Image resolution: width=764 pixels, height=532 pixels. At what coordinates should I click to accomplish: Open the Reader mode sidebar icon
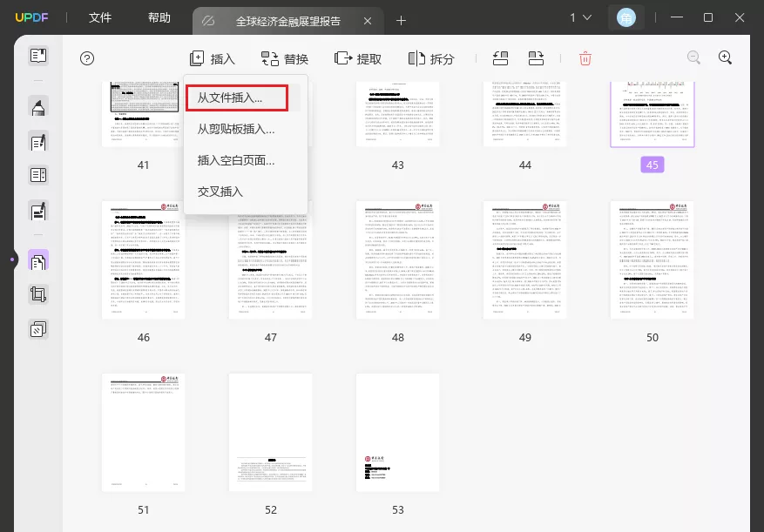coord(38,56)
